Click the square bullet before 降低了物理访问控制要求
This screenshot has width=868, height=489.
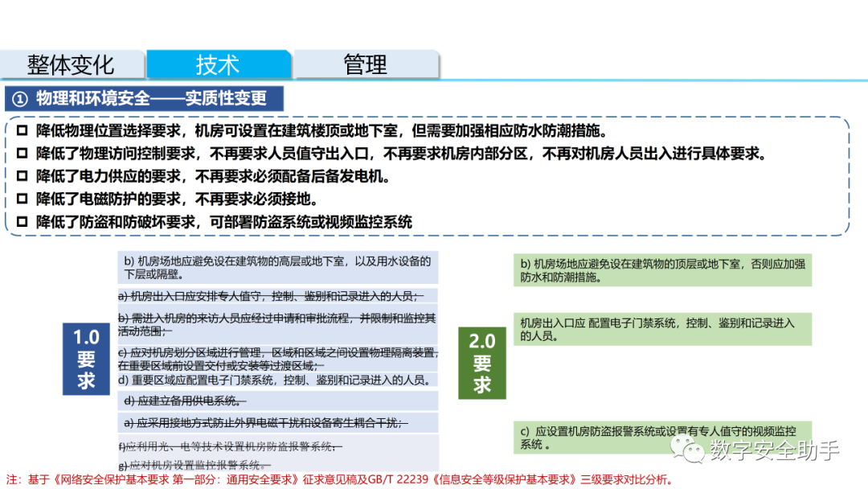[22, 154]
